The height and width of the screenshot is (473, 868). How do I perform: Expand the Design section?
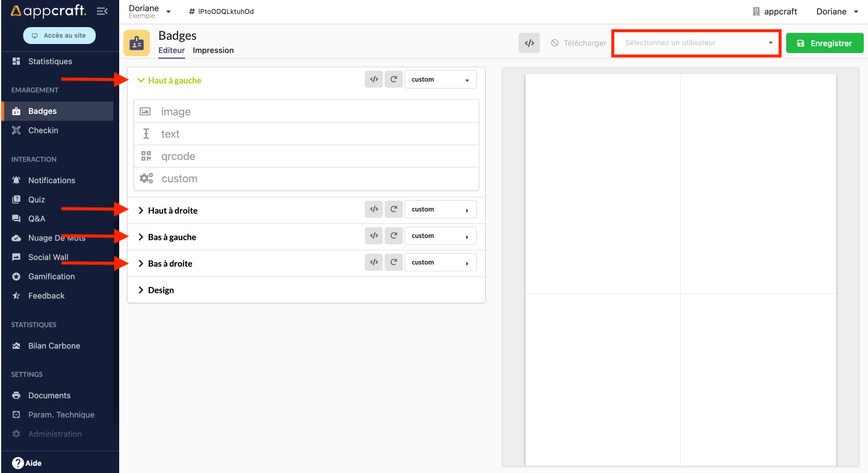(x=156, y=290)
